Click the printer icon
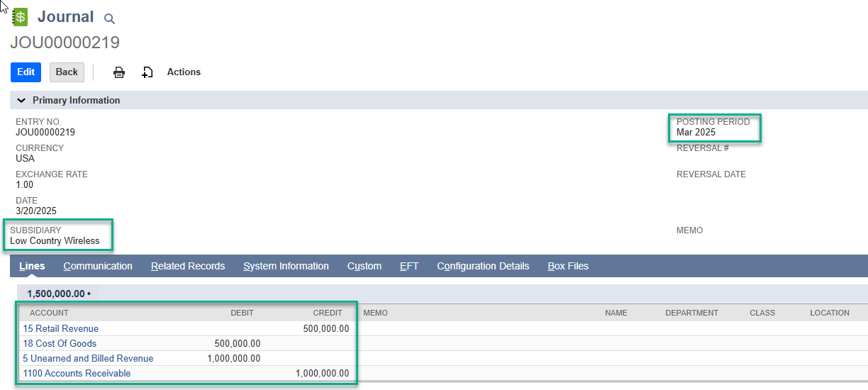868x390 pixels. pos(119,72)
